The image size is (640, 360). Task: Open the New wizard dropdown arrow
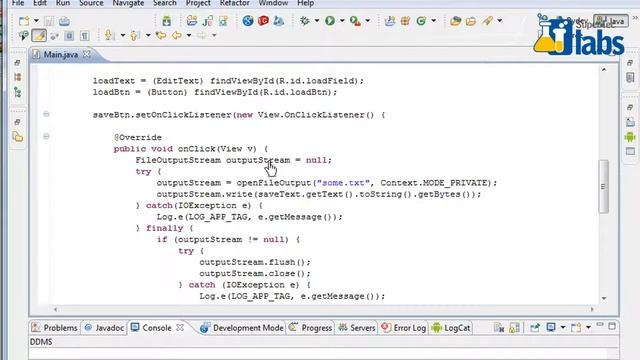click(x=36, y=21)
